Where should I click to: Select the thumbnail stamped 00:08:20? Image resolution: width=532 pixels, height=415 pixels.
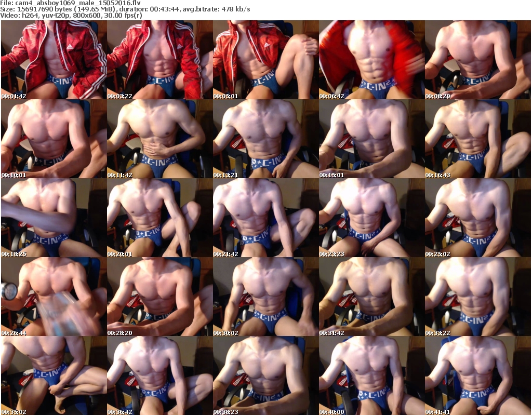point(477,60)
